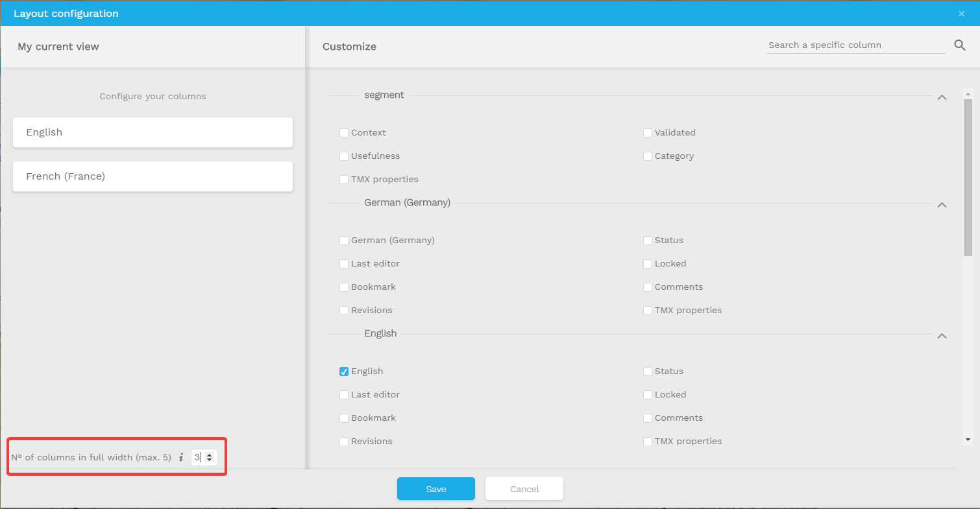Enable the Context checkbox
The width and height of the screenshot is (980, 509).
344,133
